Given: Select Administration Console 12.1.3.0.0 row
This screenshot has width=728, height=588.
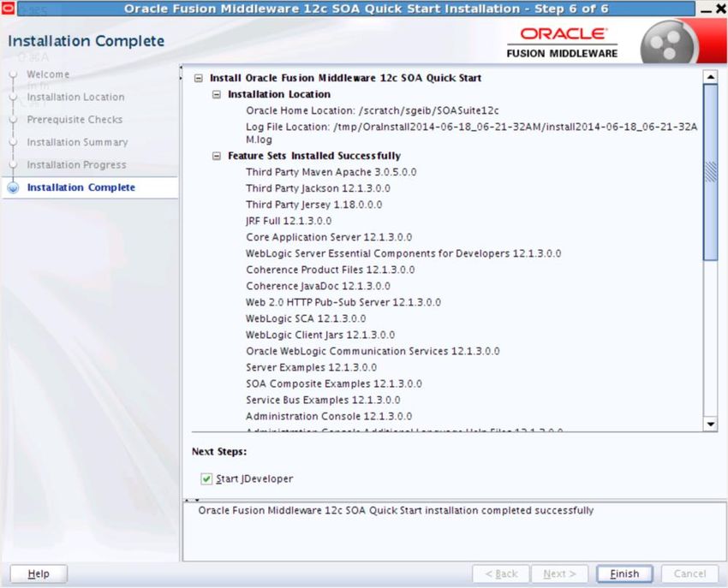Looking at the screenshot, I should coord(329,416).
